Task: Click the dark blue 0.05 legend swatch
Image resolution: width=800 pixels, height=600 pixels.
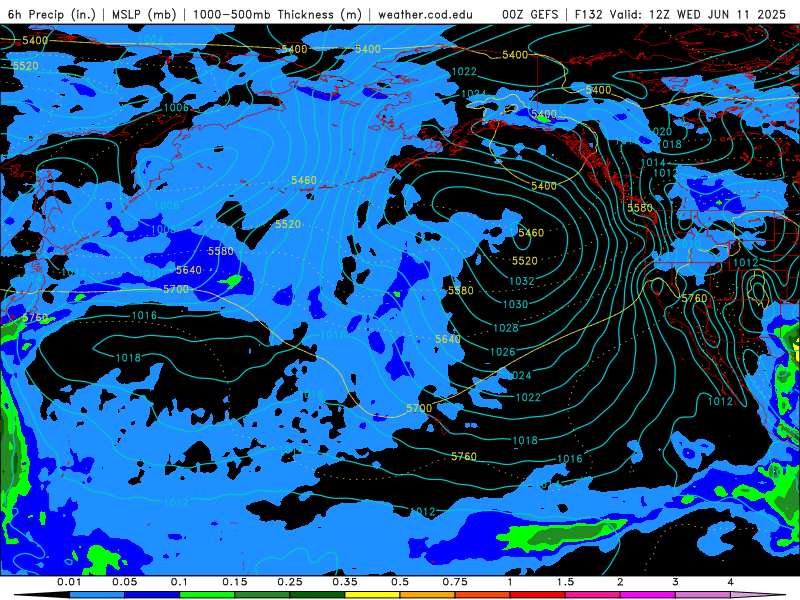Action: 152,595
